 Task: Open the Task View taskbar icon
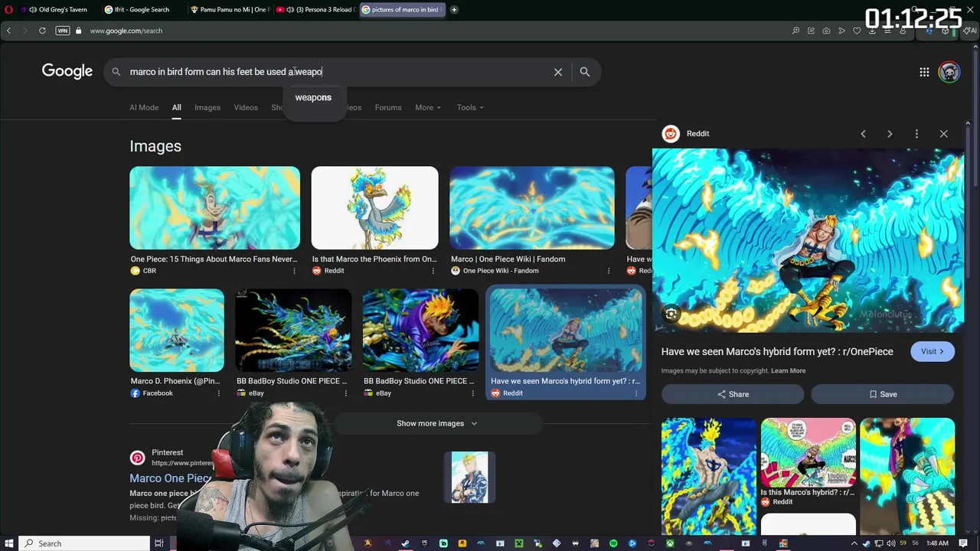coord(158,543)
